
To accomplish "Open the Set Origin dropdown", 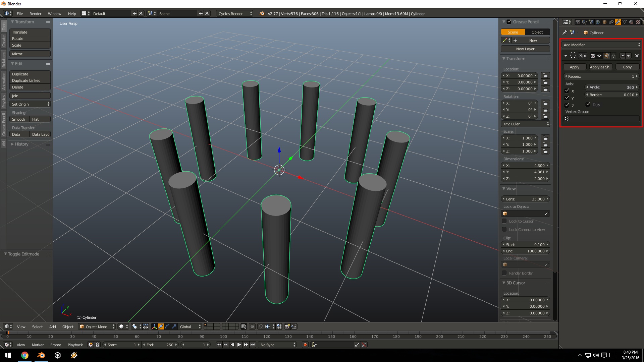I will point(30,104).
